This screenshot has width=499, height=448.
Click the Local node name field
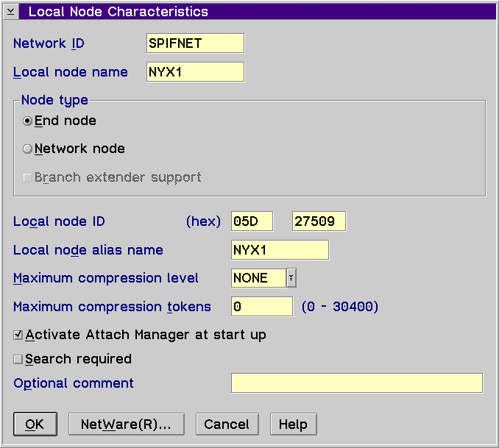point(195,72)
